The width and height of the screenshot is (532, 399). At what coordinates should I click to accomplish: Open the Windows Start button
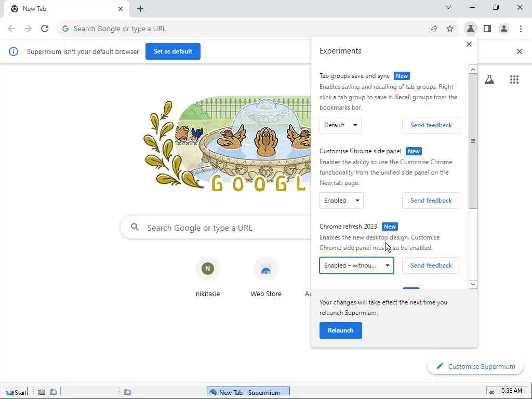(x=16, y=392)
